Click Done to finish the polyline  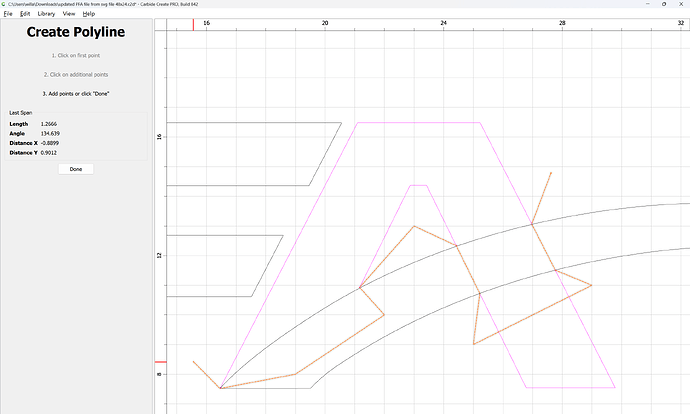[x=76, y=169]
